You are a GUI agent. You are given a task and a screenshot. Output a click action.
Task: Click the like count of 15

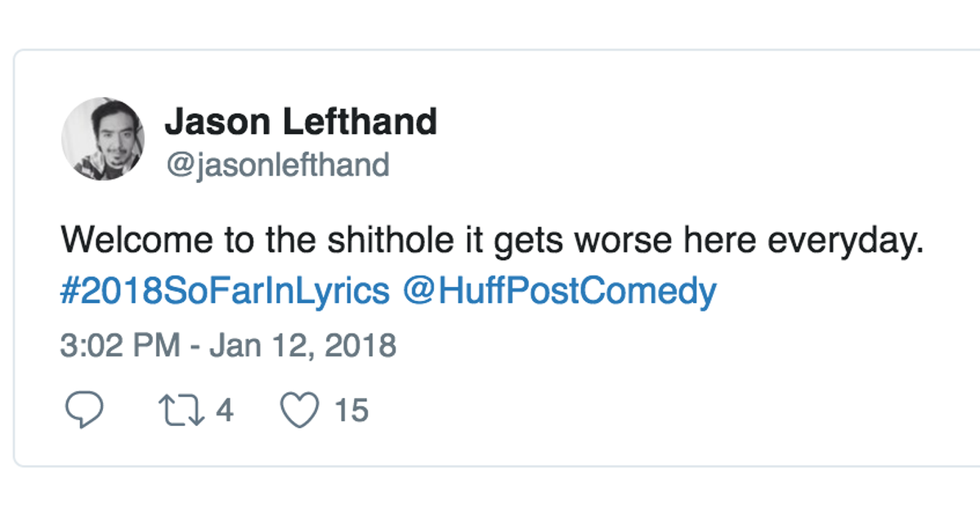pos(351,410)
